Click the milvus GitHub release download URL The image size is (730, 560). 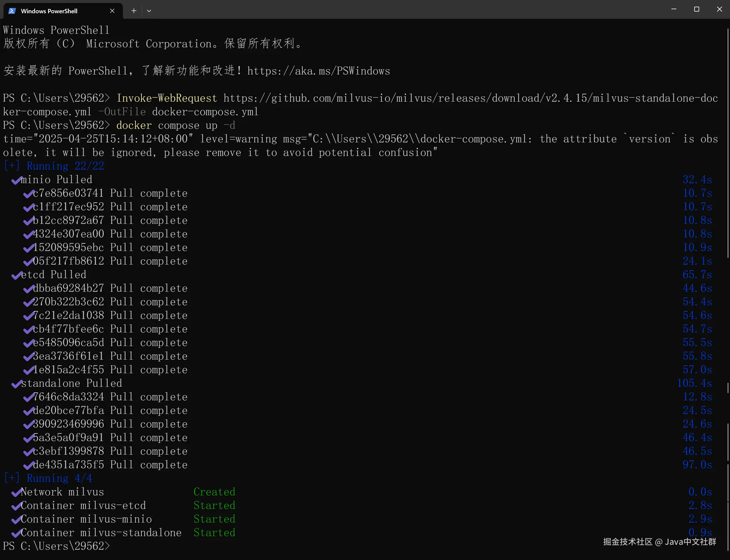pyautogui.click(x=470, y=98)
